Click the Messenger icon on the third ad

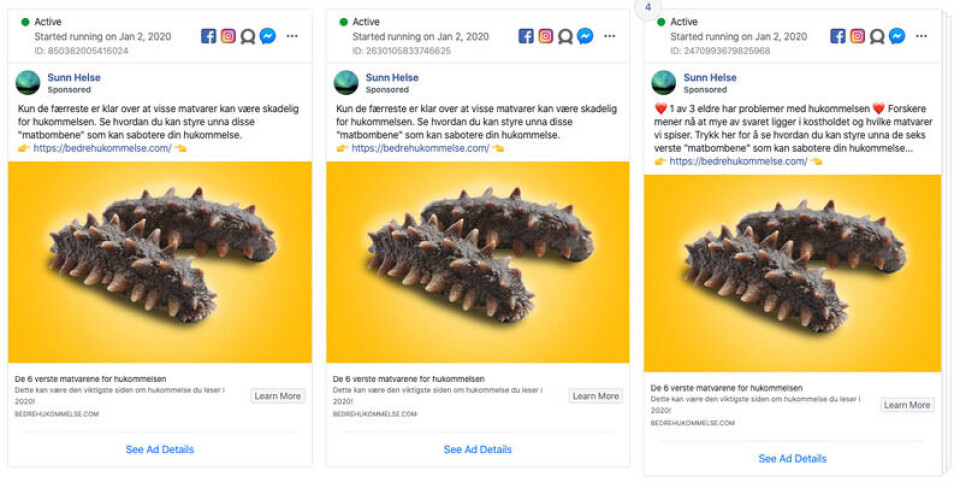(897, 36)
